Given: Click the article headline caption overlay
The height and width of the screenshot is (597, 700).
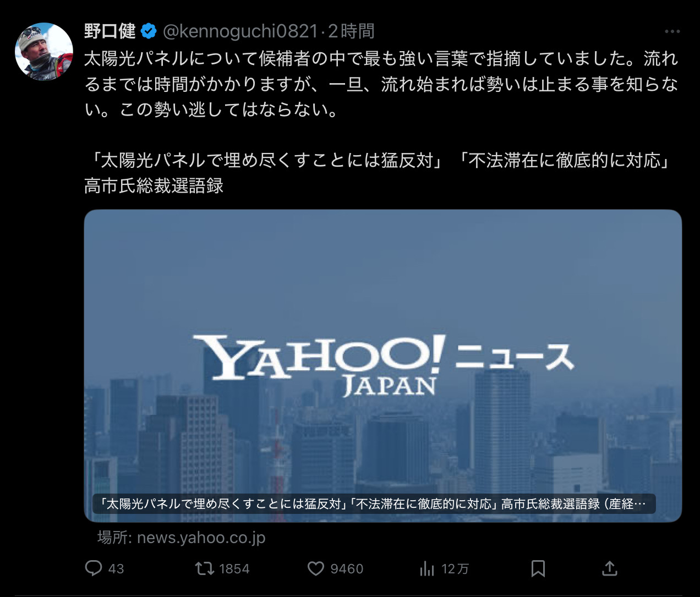Looking at the screenshot, I should (374, 503).
